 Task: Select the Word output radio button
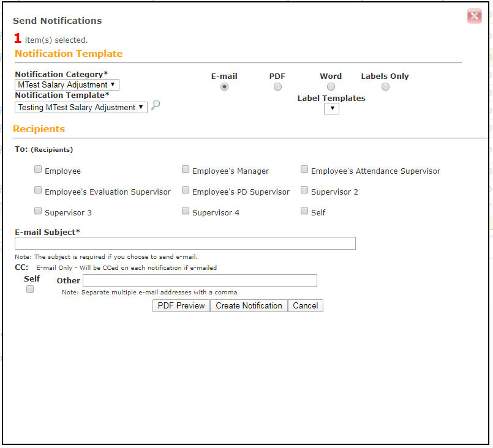(331, 87)
